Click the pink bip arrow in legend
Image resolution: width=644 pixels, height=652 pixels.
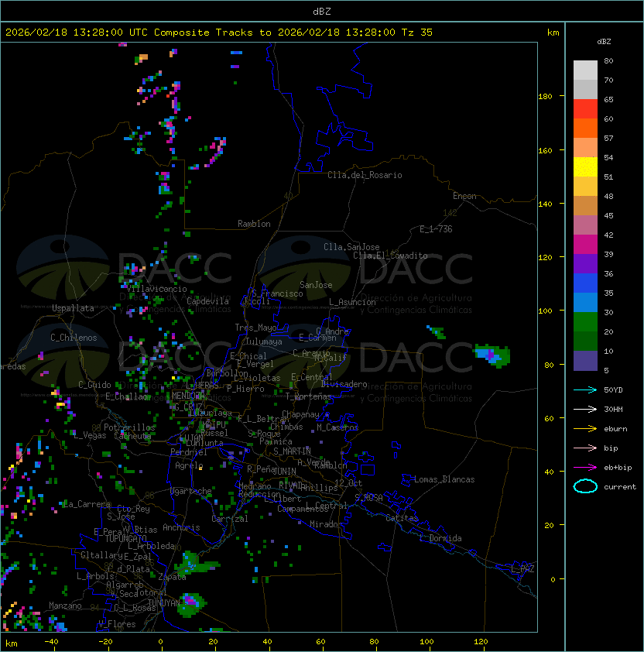coord(585,448)
